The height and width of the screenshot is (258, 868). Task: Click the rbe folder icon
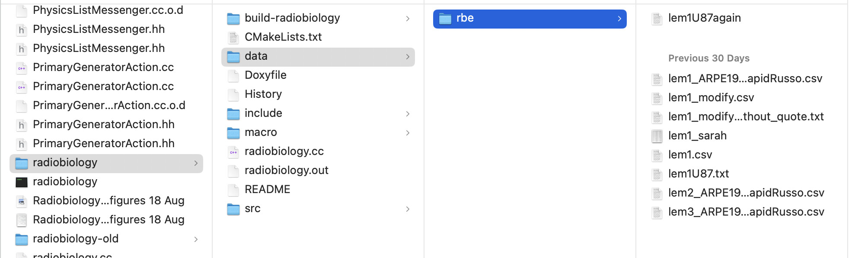445,19
